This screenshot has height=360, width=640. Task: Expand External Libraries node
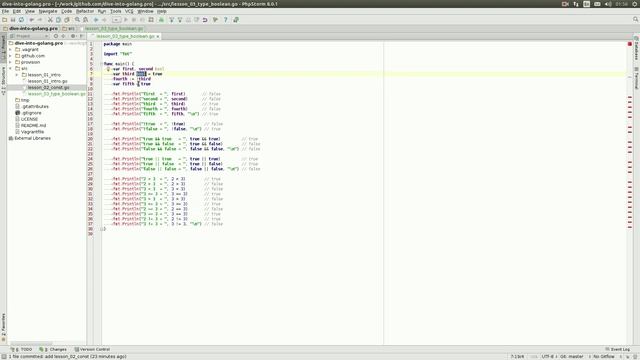coord(29,138)
